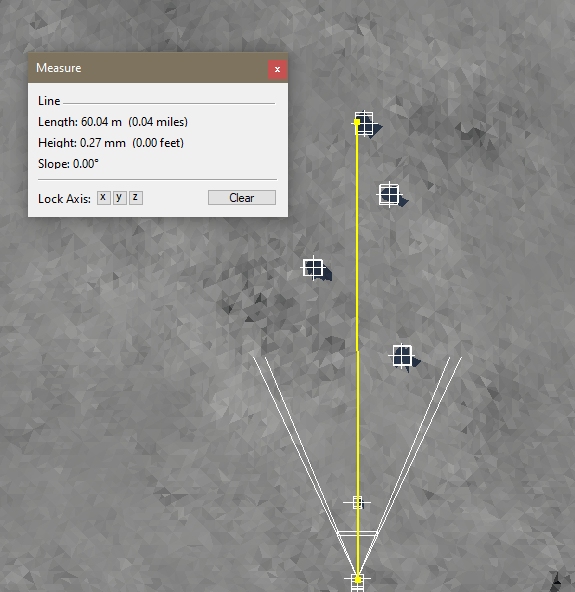
Task: Toggle the x axis lock
Action: click(103, 197)
